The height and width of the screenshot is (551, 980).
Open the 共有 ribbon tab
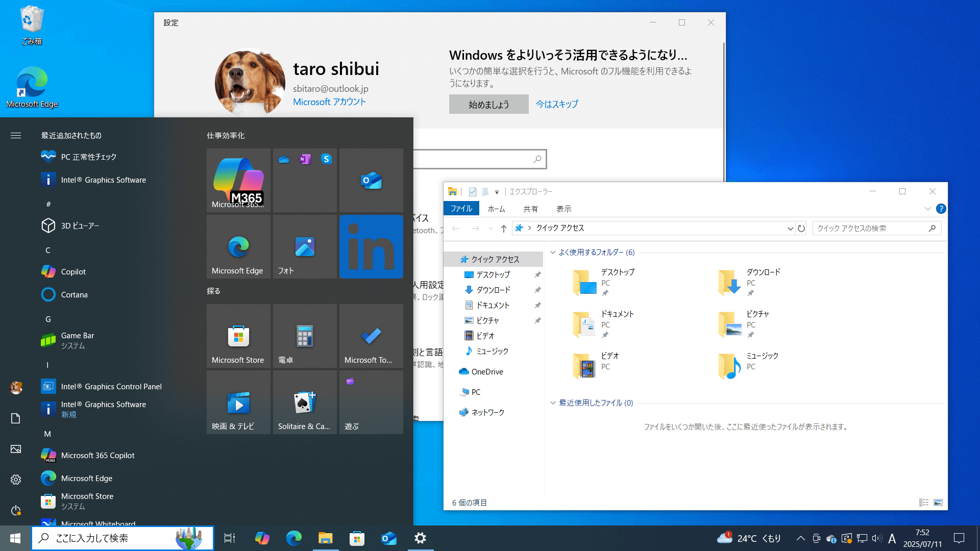pyautogui.click(x=530, y=209)
